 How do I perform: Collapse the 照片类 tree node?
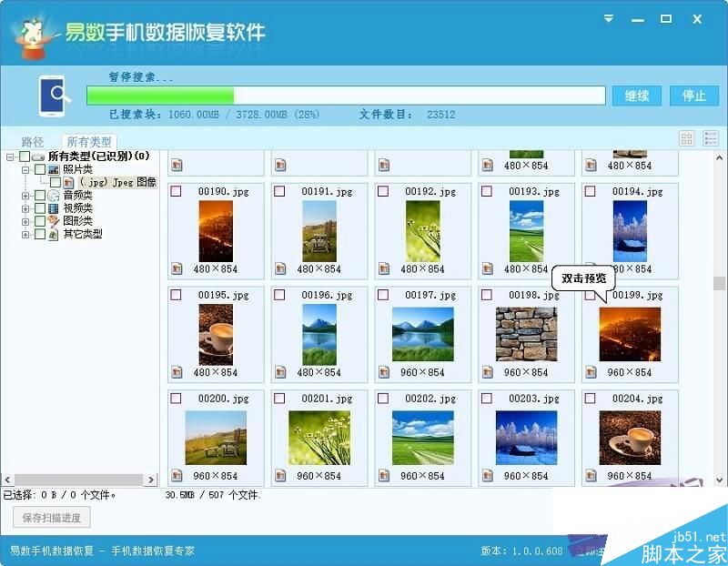pos(25,170)
